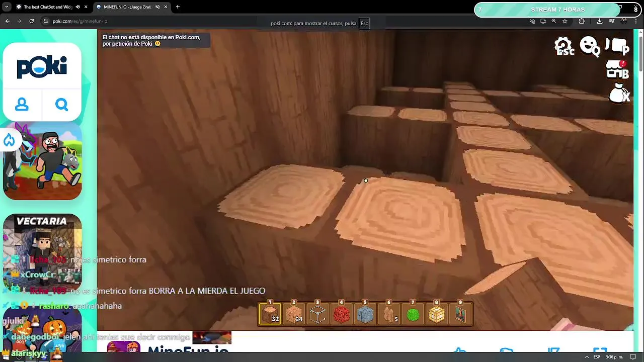Viewport: 644px width, 362px height.
Task: Open browser profile avatar
Action: [624, 21]
